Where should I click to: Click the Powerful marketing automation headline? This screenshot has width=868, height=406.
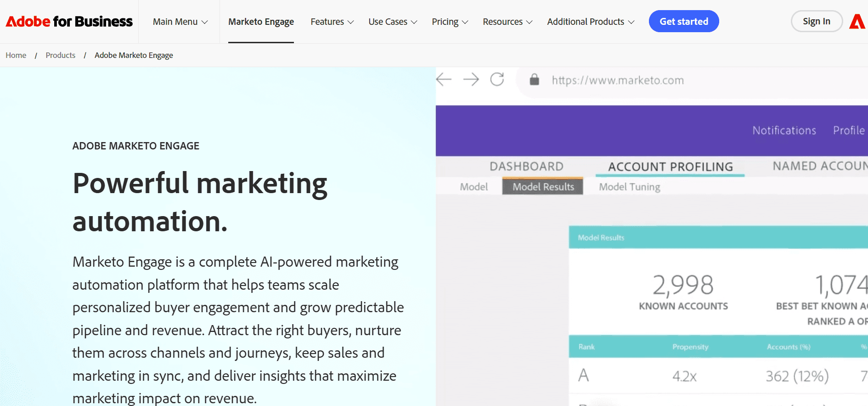[x=200, y=202]
